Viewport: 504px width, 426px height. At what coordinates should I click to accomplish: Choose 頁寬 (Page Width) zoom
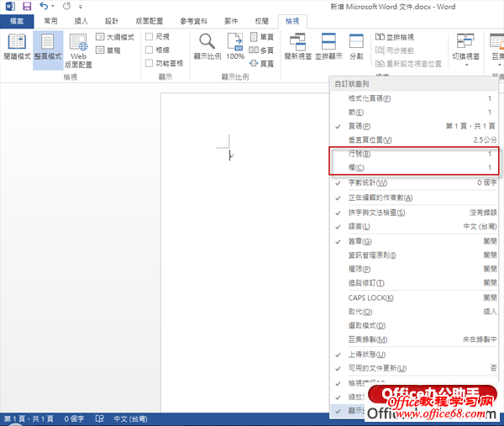[x=262, y=64]
